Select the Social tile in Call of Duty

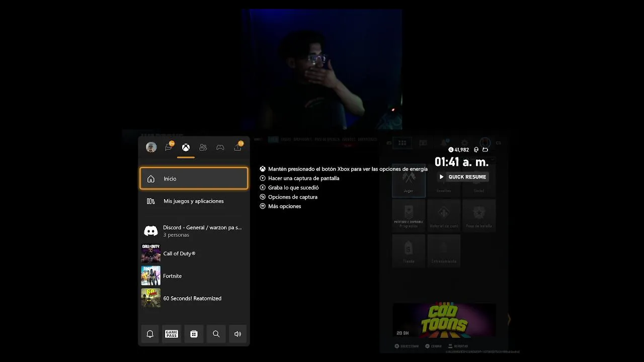tap(479, 180)
